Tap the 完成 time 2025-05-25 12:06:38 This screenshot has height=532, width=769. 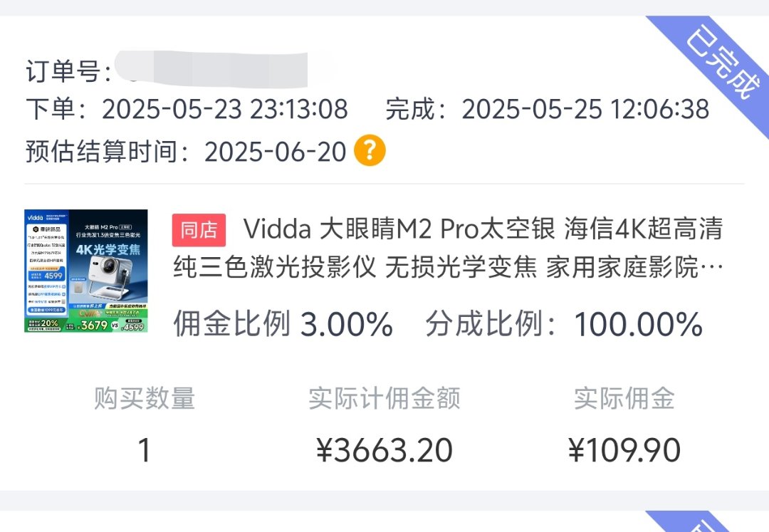(585, 109)
